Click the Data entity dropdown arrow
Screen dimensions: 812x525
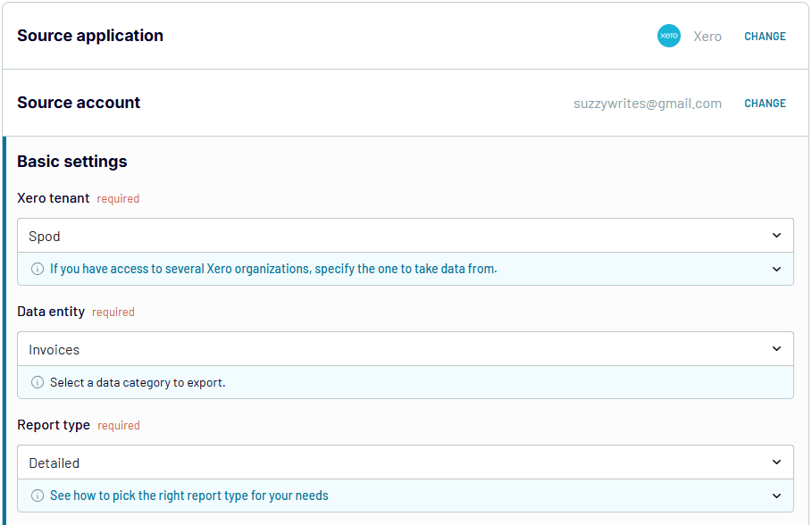tap(776, 349)
